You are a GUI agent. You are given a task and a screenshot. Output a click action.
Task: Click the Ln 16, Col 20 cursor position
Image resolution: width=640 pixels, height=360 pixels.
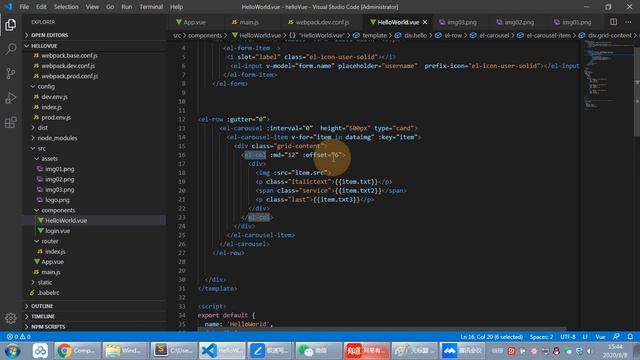[491, 337]
